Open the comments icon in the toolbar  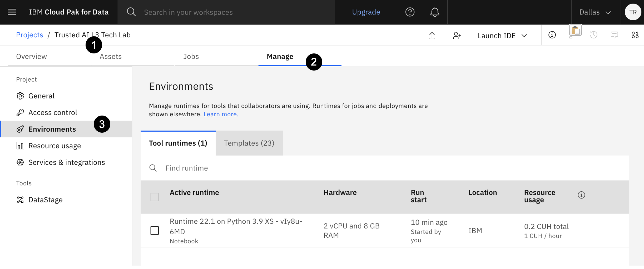pyautogui.click(x=614, y=35)
